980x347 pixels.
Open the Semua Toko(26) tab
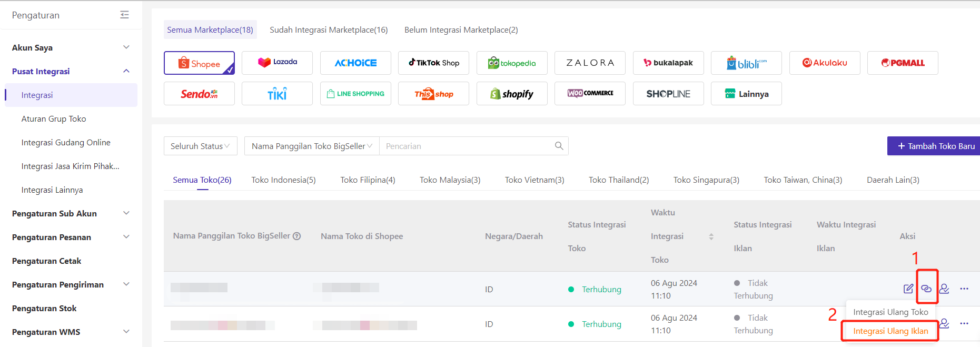[202, 180]
